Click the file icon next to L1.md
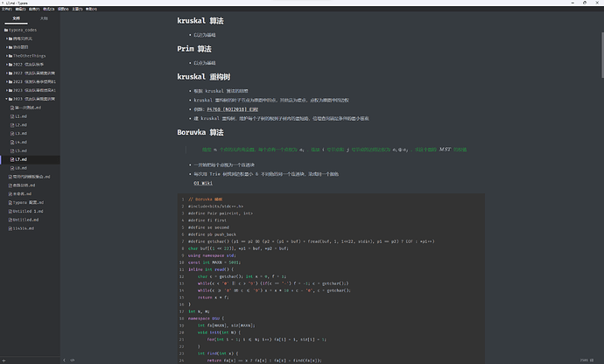This screenshot has width=604, height=364. point(12,116)
